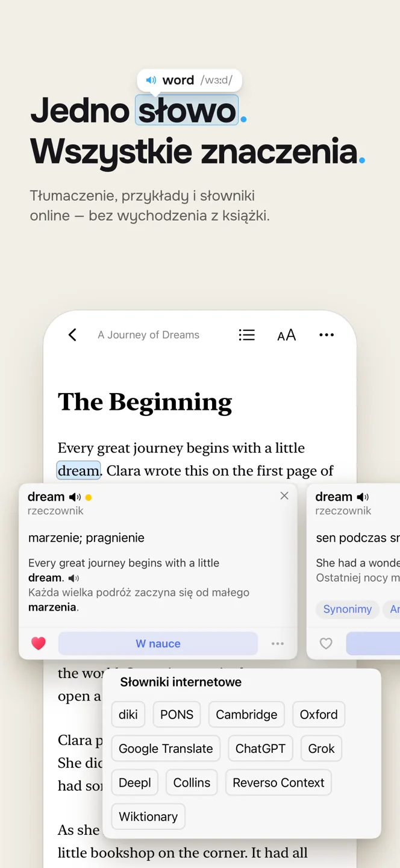Open the reader's three-dot menu

[327, 335]
